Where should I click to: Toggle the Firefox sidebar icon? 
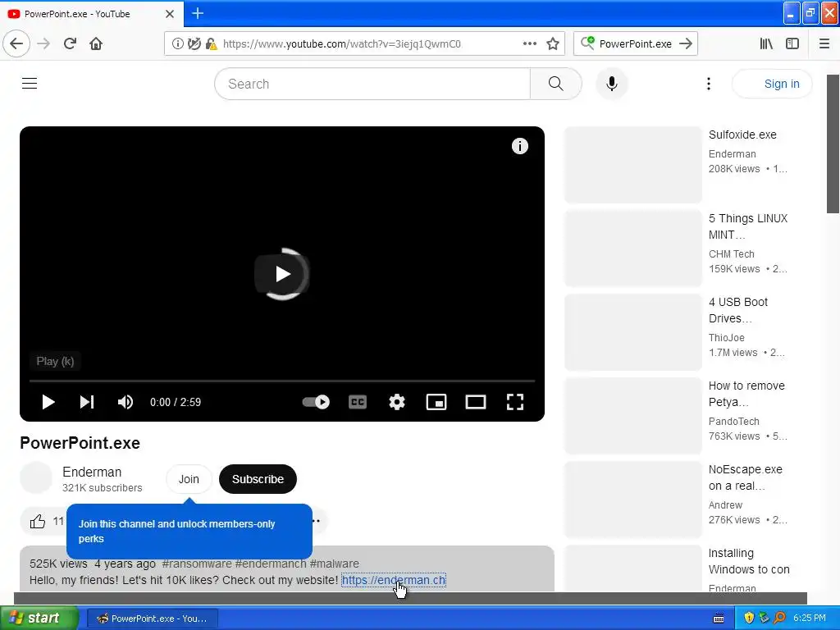click(x=792, y=44)
